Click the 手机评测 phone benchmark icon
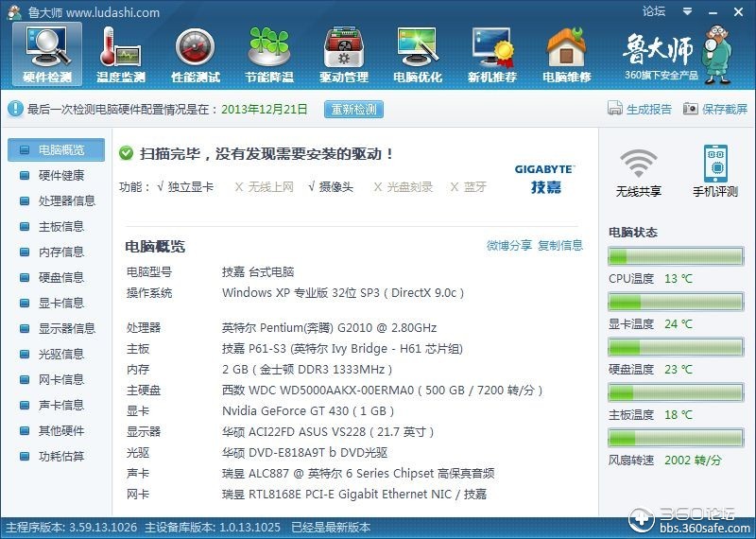Image resolution: width=756 pixels, height=539 pixels. click(x=715, y=163)
